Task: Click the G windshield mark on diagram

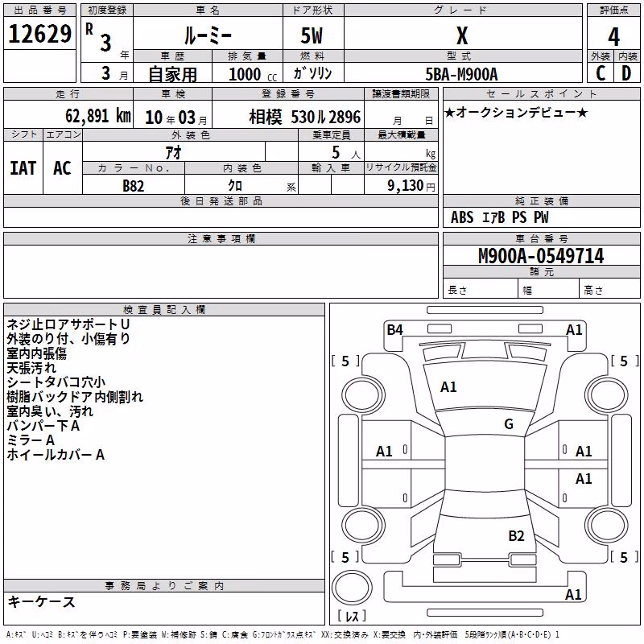Action: [x=509, y=424]
